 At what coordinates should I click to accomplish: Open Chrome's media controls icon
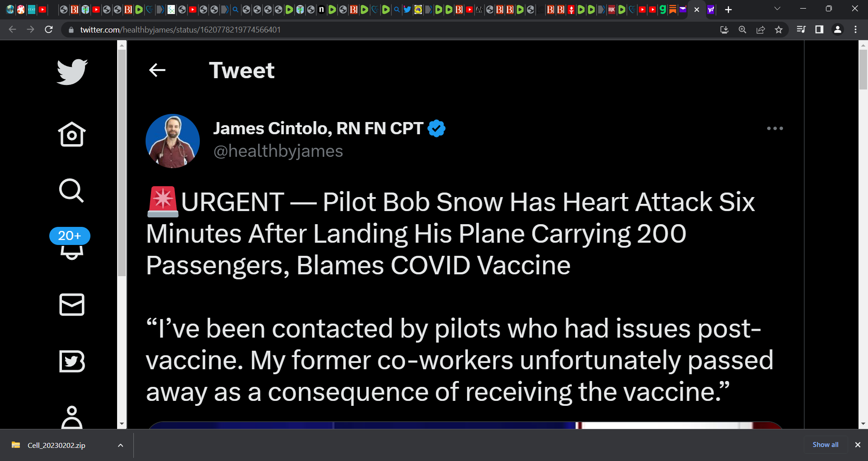tap(802, 29)
